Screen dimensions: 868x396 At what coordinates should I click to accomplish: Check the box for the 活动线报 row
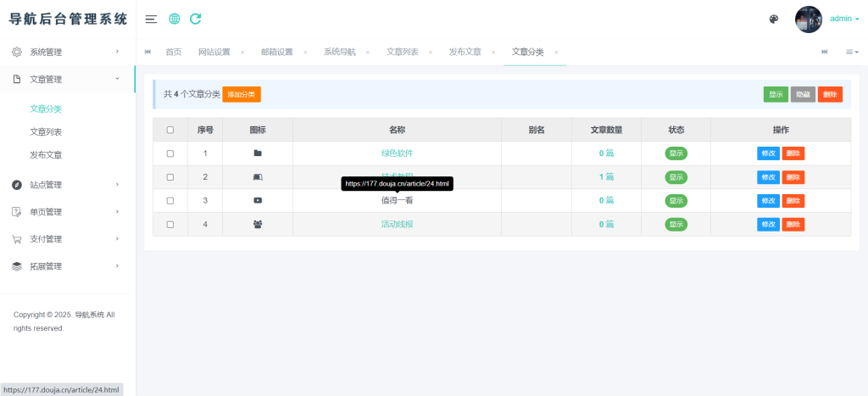point(170,225)
